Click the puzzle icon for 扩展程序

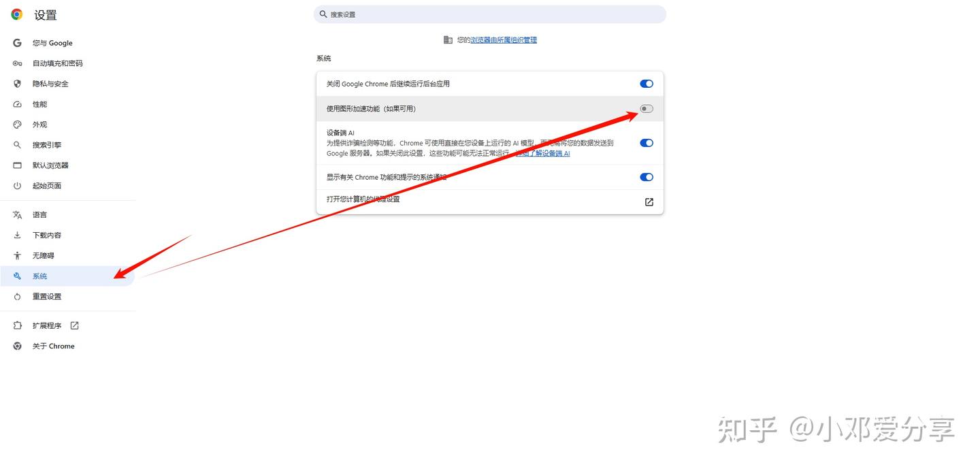pyautogui.click(x=18, y=325)
